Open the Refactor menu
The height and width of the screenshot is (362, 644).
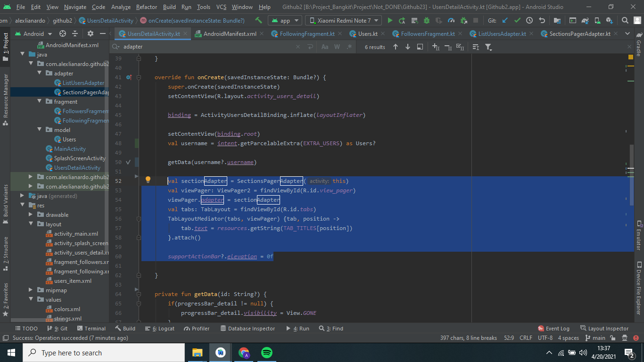[146, 7]
